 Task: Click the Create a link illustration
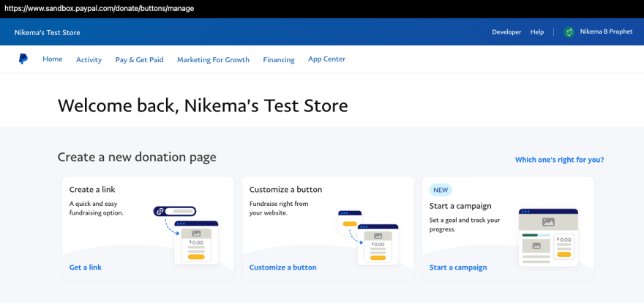coord(187,235)
